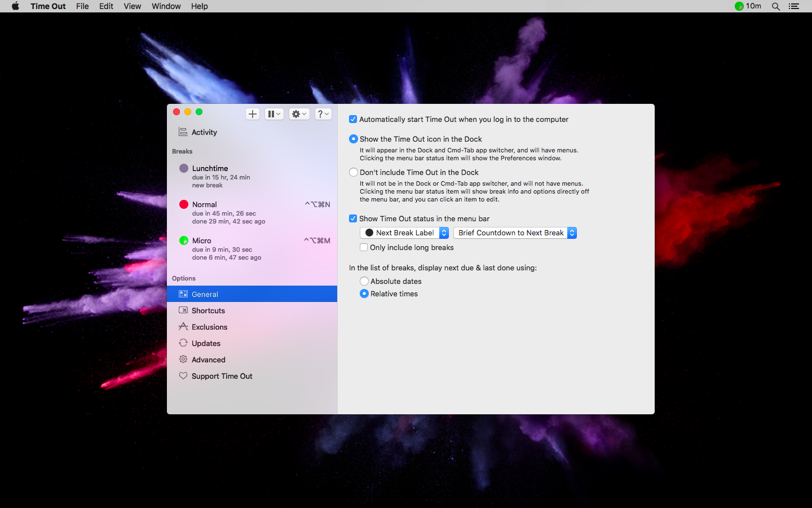Open the Time Out app menu

pos(48,6)
